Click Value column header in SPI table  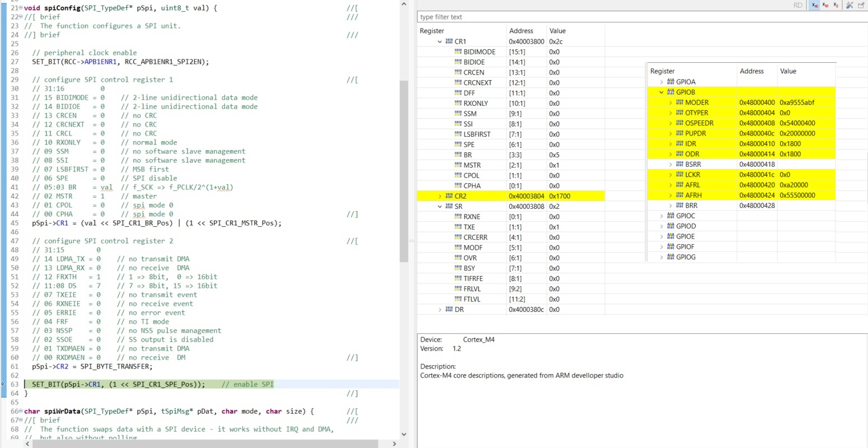[x=557, y=31]
